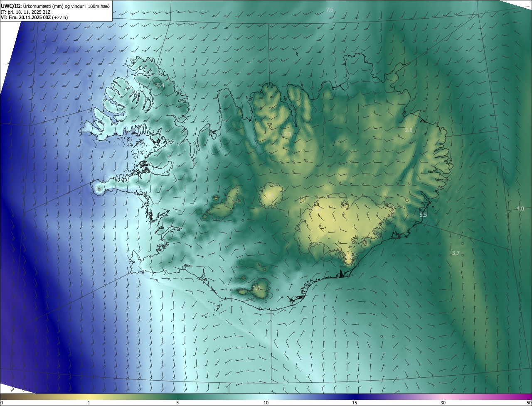Image resolution: width=532 pixels, height=406 pixels.
Task: Click the 5.5 value on the east coast
Action: (423, 215)
